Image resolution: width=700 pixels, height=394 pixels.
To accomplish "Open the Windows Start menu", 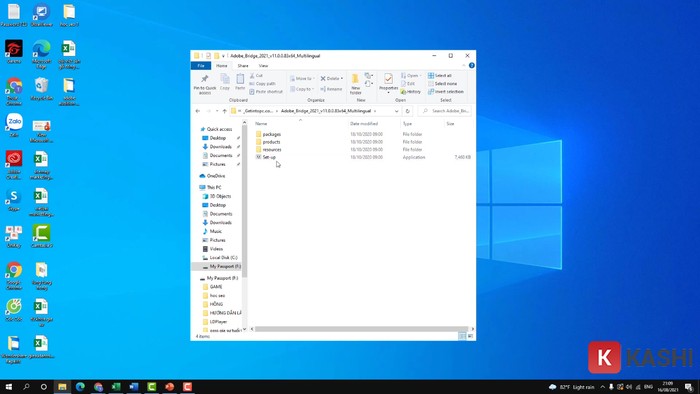I will (x=8, y=387).
